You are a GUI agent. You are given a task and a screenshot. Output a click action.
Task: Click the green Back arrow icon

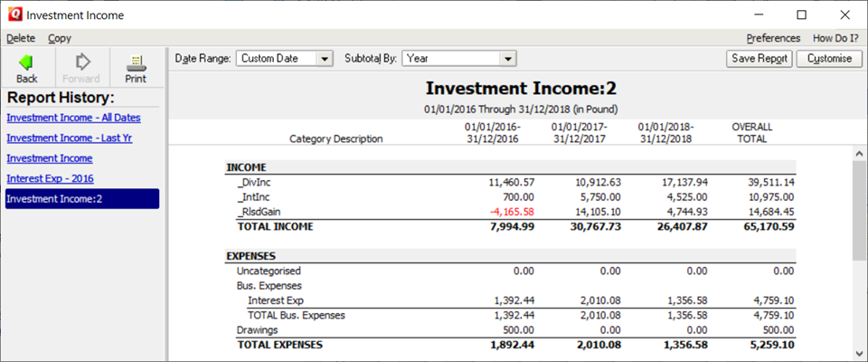coord(26,62)
